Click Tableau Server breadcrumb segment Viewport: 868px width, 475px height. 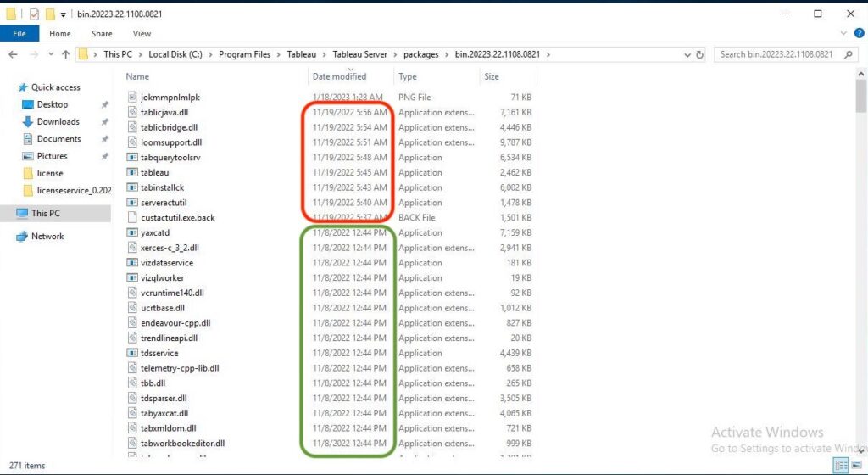pos(359,54)
